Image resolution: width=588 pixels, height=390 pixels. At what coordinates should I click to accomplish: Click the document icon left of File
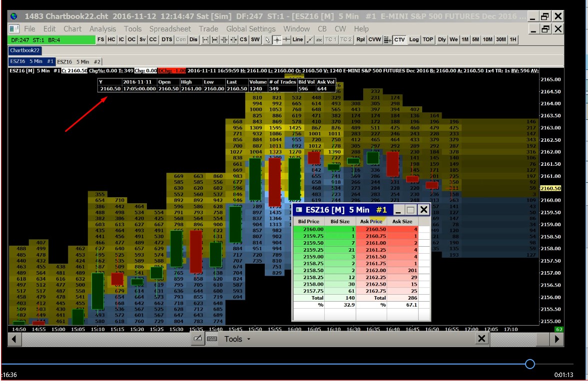pos(14,29)
